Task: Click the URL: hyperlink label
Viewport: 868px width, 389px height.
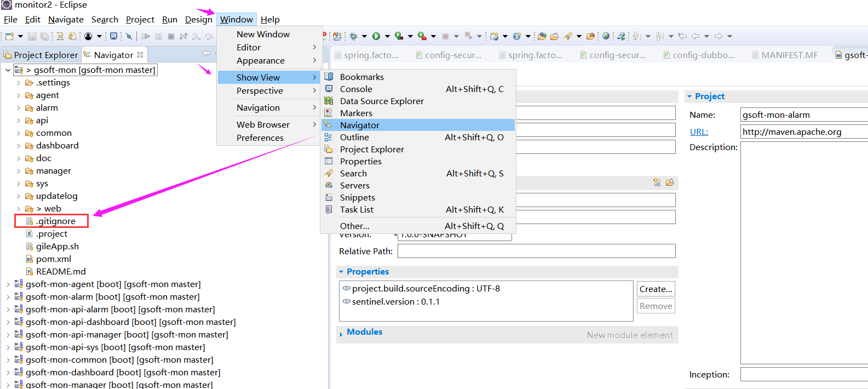Action: (699, 131)
